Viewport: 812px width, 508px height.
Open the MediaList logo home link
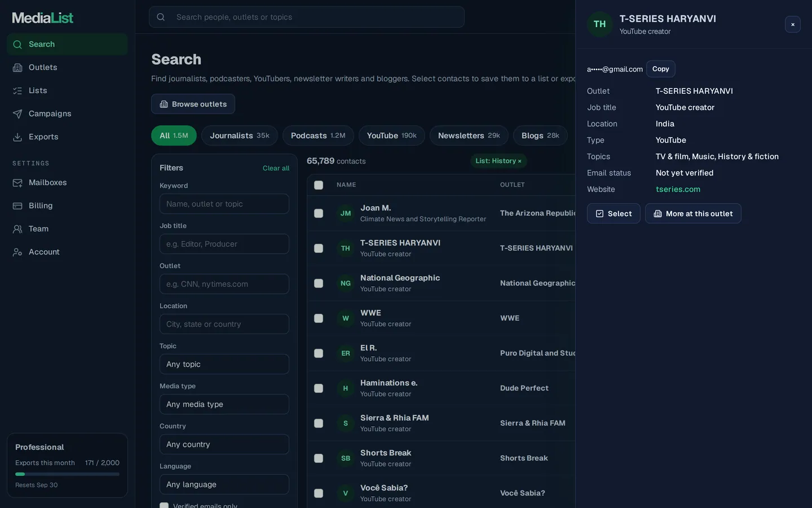pos(43,18)
